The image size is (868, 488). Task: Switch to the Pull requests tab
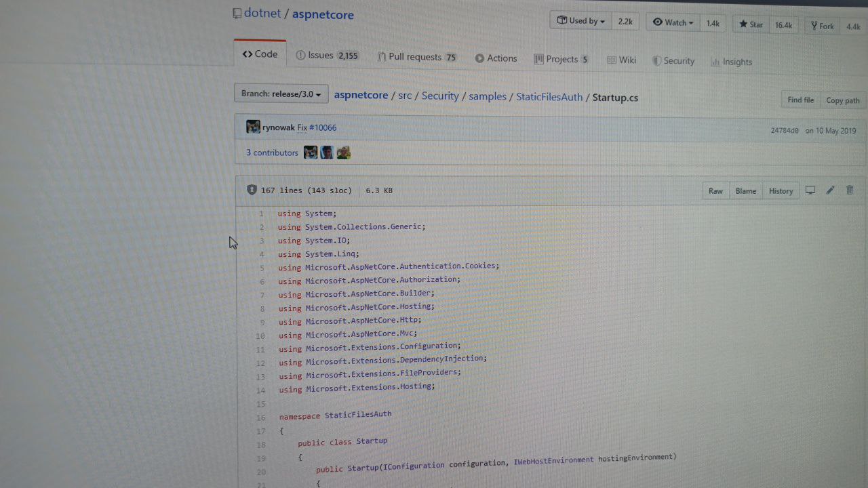(x=417, y=57)
